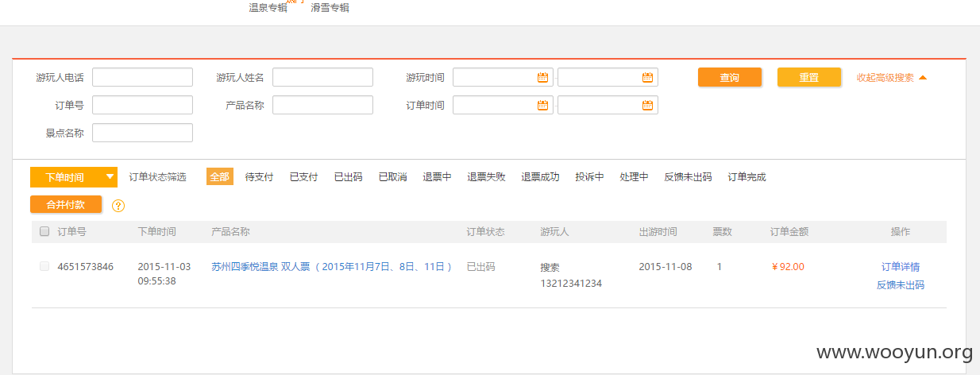Click the 游玩时间 start date field
Viewport: 980px width, 375px height.
coord(503,77)
